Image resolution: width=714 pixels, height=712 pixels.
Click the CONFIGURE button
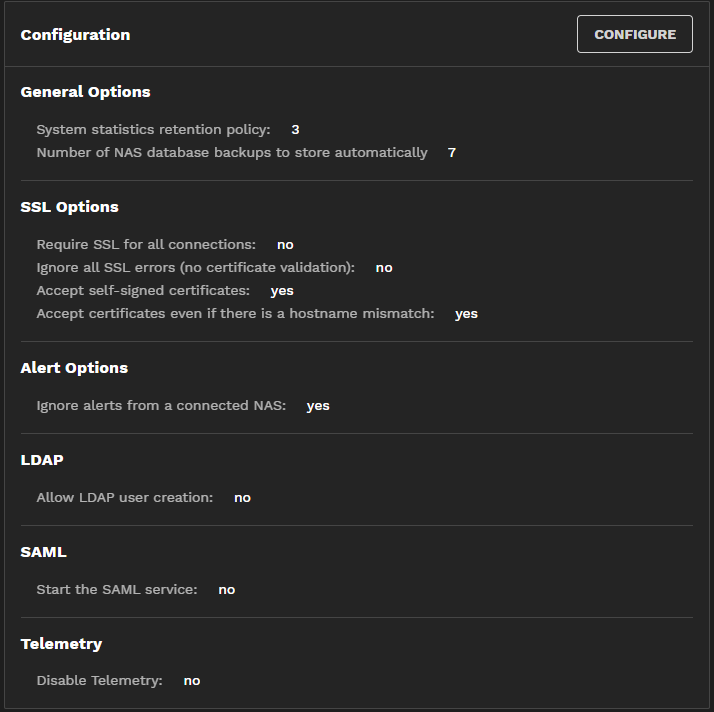[634, 34]
